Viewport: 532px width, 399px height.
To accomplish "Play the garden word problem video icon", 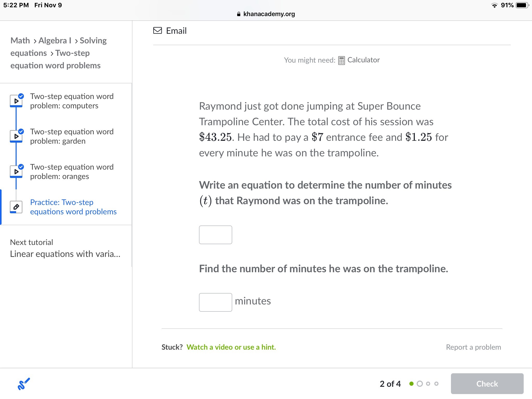I will (16, 136).
